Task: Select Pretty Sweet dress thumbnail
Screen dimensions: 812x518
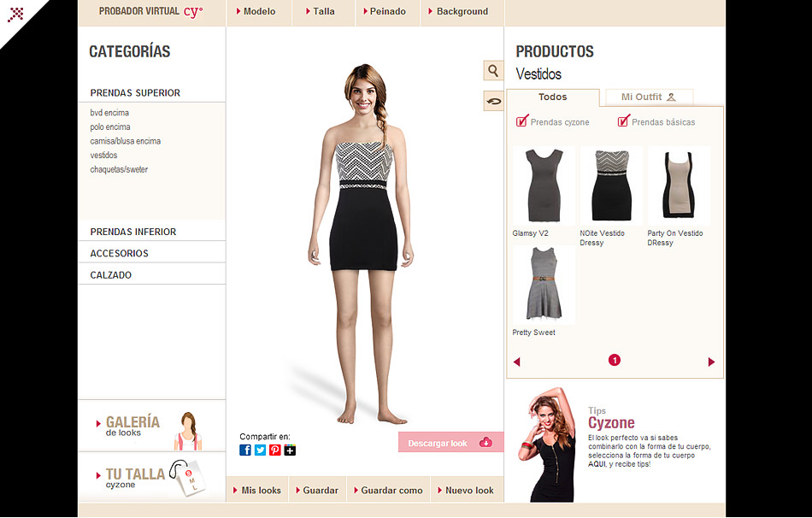Action: pos(544,285)
